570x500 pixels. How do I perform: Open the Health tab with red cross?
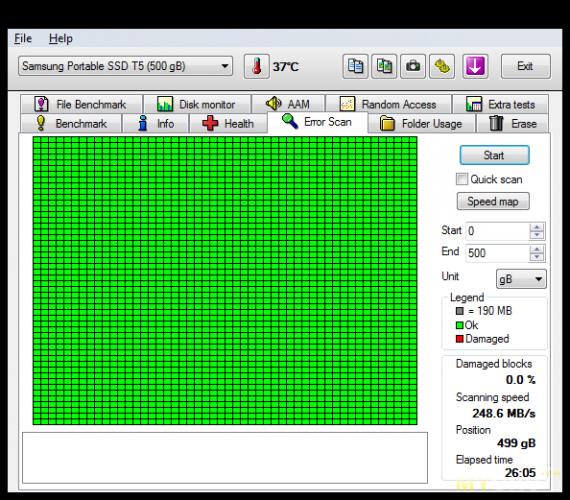pos(228,124)
